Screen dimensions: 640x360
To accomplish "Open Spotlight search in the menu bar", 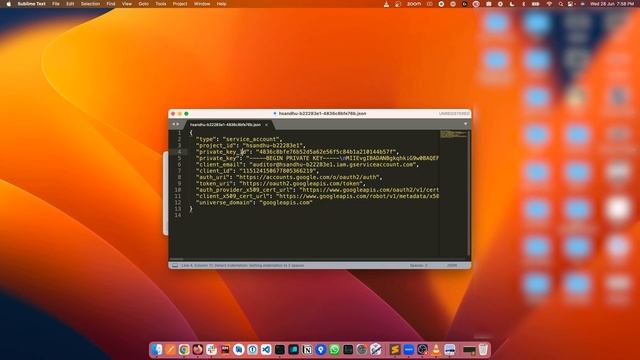I will [x=561, y=4].
